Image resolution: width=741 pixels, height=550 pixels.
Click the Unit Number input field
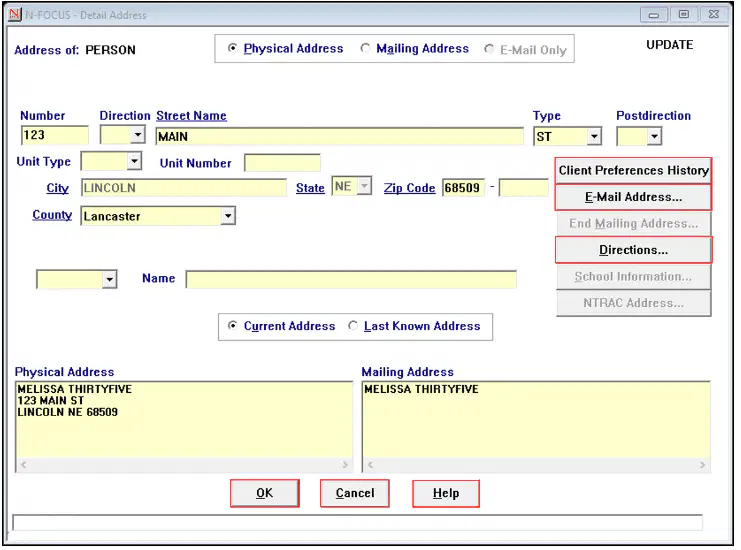pos(283,163)
